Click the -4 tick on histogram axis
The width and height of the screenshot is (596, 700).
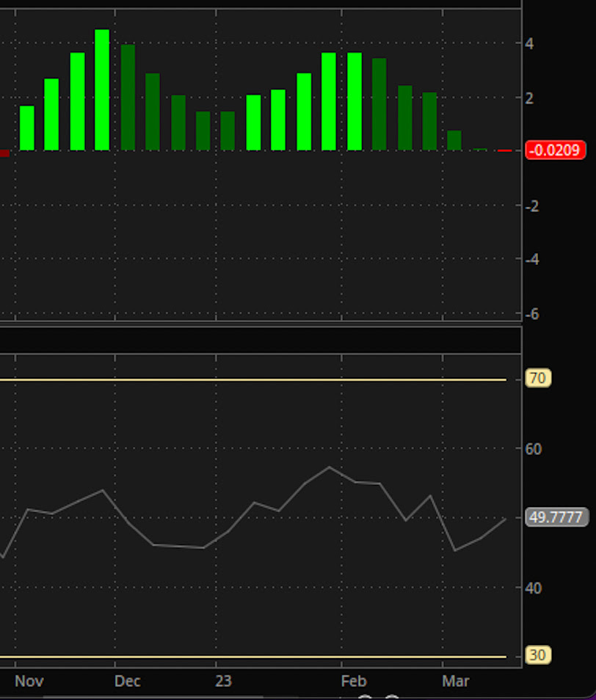(x=532, y=259)
